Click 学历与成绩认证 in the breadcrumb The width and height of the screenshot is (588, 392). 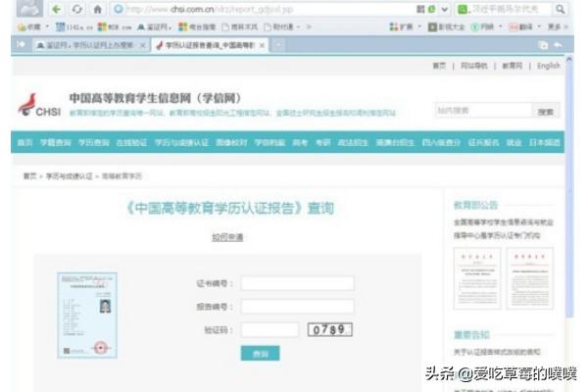pyautogui.click(x=69, y=176)
